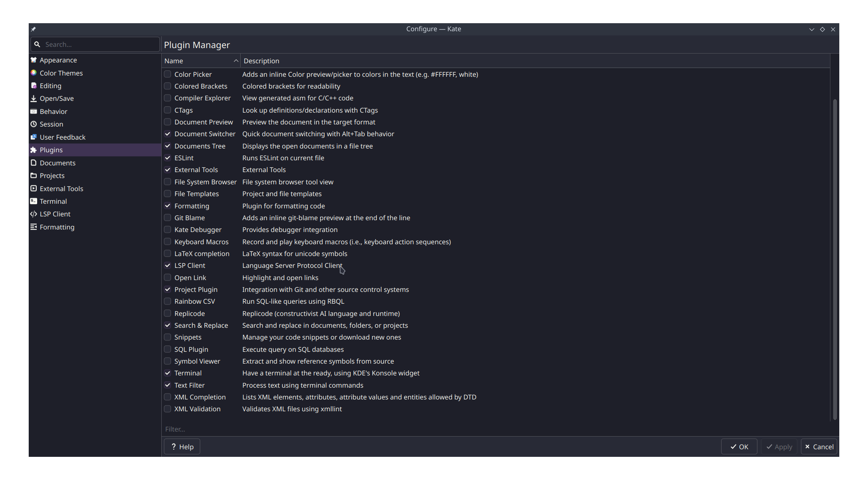Enable the Color Picker plugin checkbox
The height and width of the screenshot is (491, 868).
(168, 74)
